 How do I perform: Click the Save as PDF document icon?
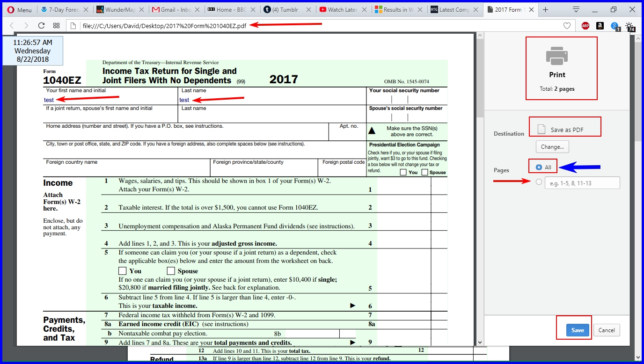point(542,129)
